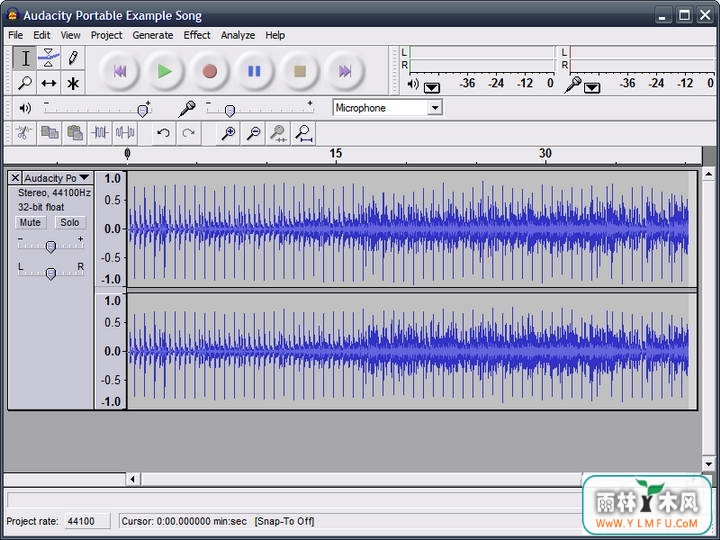Click the Project rate 44100 field

87,521
